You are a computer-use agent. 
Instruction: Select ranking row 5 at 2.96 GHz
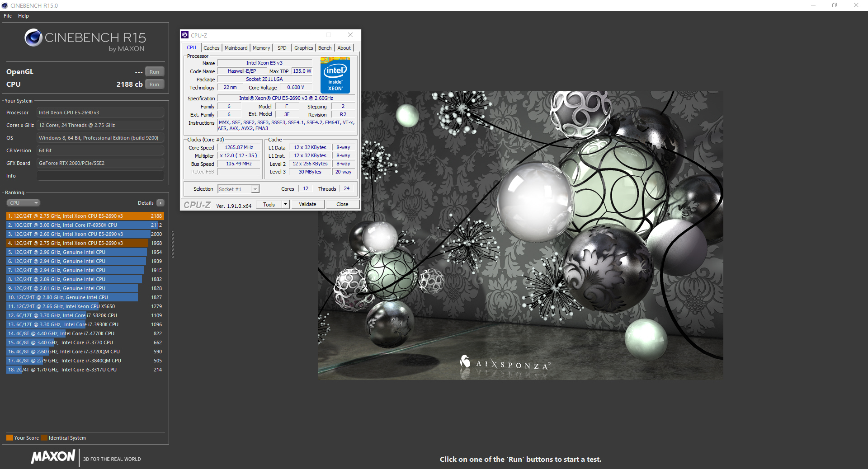85,252
